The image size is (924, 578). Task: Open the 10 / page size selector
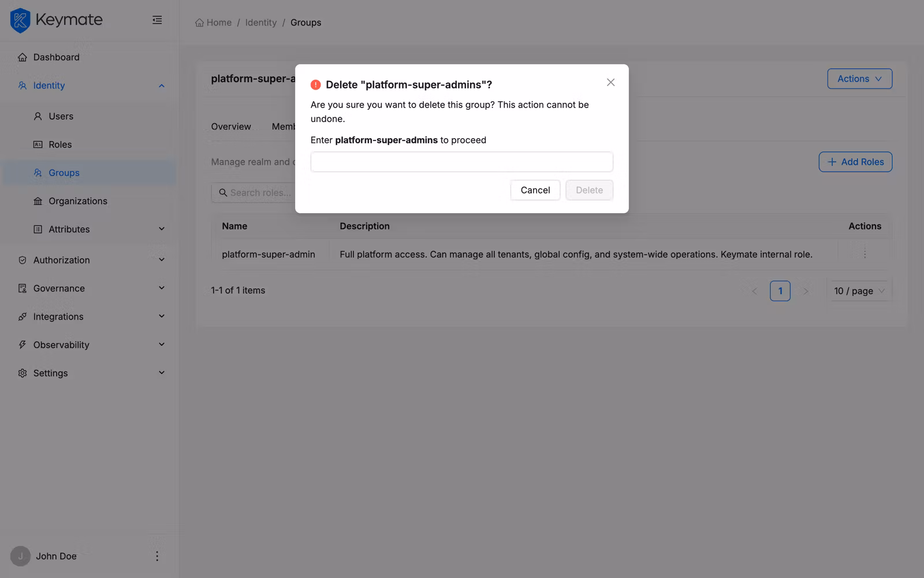click(x=858, y=291)
